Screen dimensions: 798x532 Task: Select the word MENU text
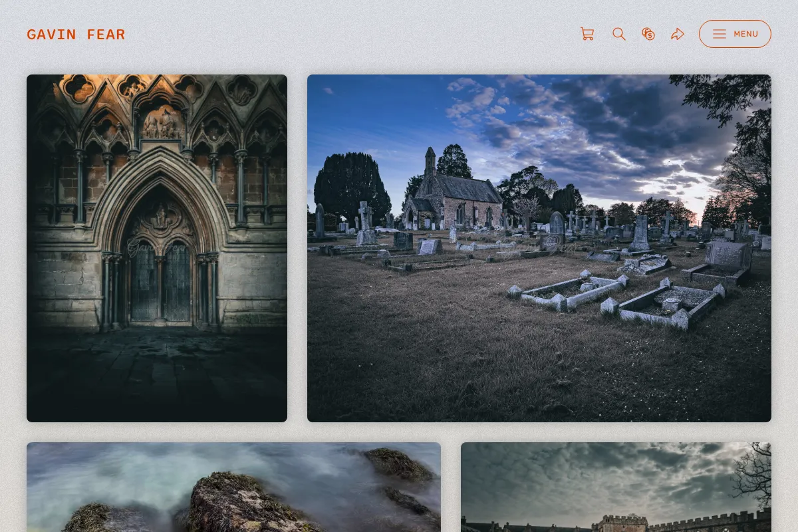pos(746,34)
